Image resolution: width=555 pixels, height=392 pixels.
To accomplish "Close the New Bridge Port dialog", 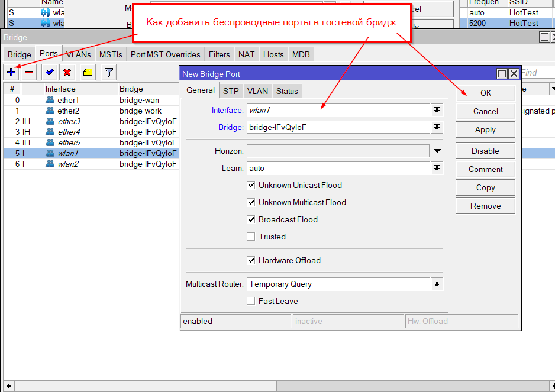I will [x=514, y=73].
